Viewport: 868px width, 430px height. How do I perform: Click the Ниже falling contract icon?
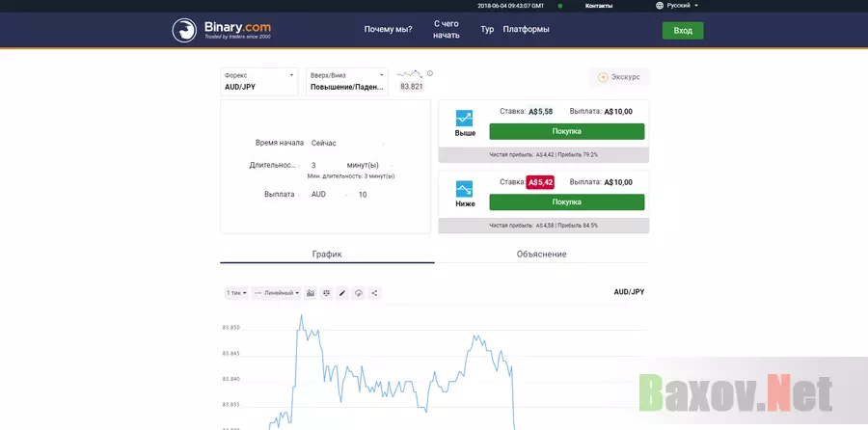pyautogui.click(x=465, y=189)
